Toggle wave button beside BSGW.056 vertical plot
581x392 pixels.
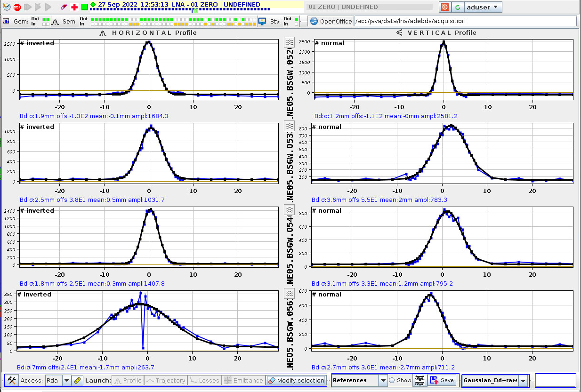(x=290, y=295)
